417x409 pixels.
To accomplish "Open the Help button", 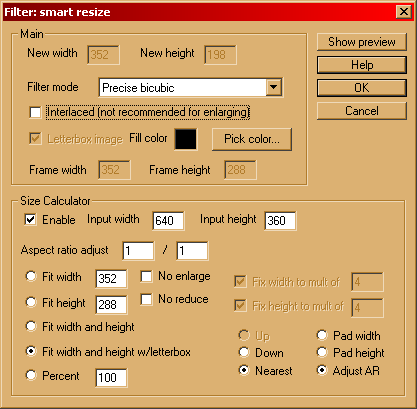I will (362, 65).
